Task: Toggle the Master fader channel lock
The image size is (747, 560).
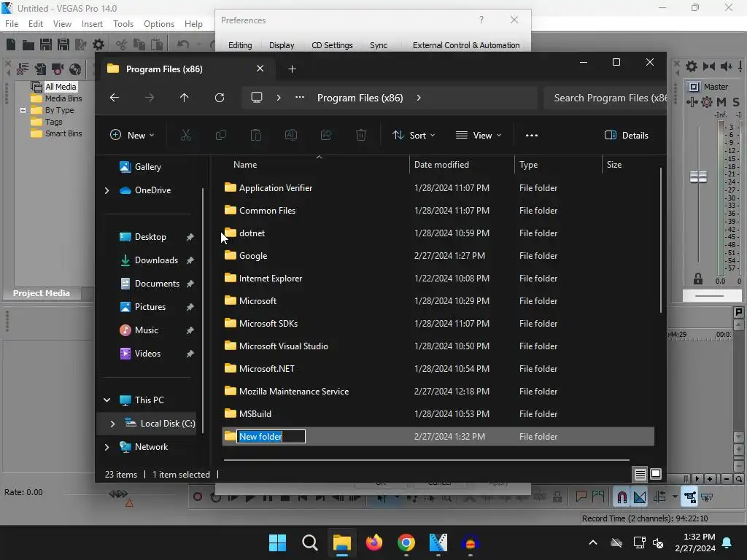Action: (698, 279)
